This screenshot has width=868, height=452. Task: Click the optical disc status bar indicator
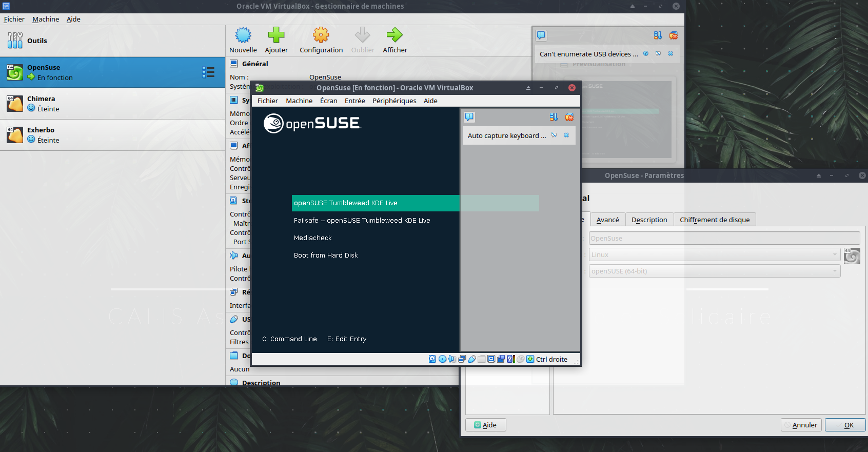442,359
